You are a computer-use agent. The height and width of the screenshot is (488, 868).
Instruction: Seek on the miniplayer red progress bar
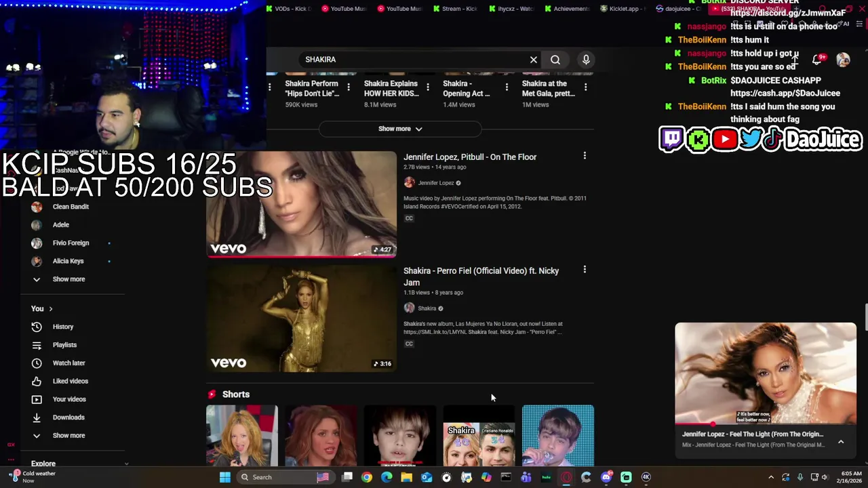coord(766,425)
